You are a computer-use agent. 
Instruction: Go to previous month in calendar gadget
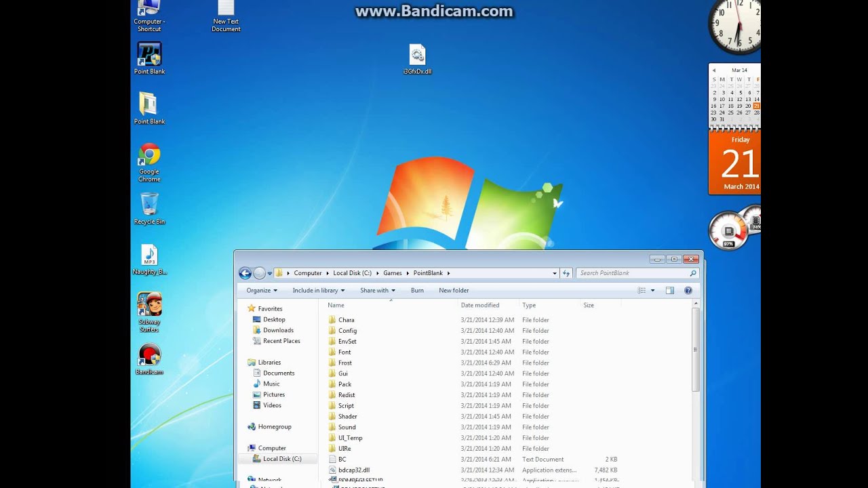tap(714, 70)
